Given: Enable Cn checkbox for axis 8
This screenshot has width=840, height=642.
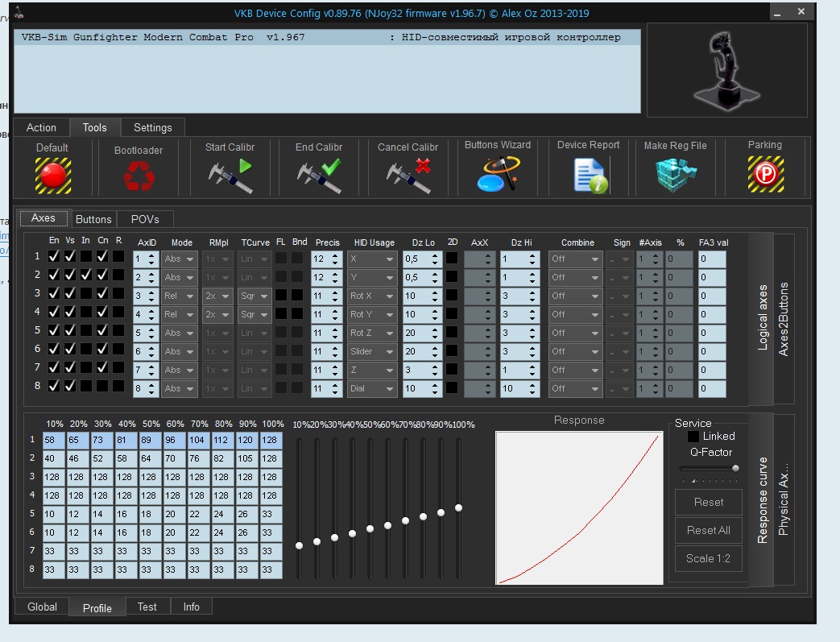Looking at the screenshot, I should (102, 386).
